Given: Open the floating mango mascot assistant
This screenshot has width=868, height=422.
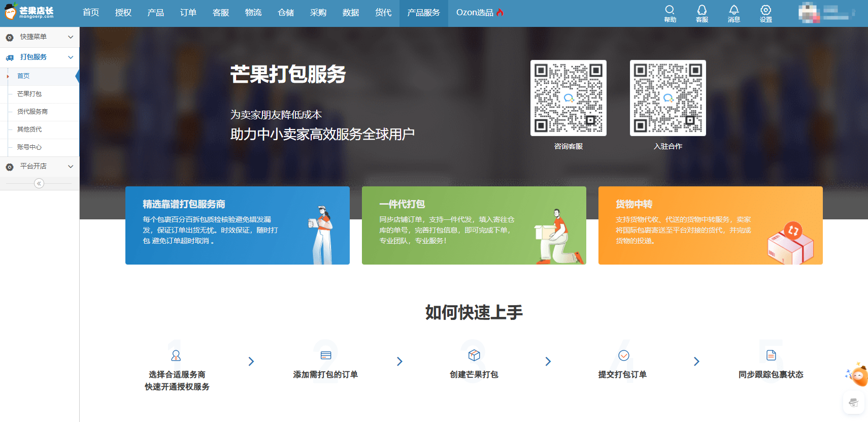Looking at the screenshot, I should point(857,375).
